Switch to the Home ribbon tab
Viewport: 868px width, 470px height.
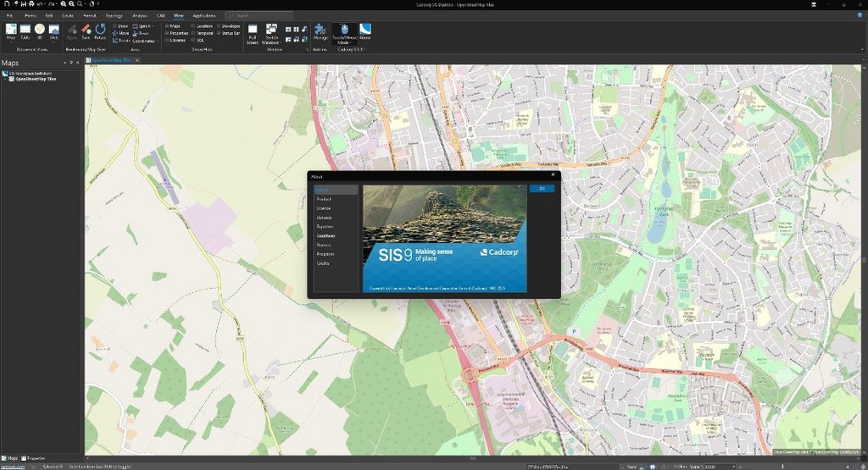point(31,15)
